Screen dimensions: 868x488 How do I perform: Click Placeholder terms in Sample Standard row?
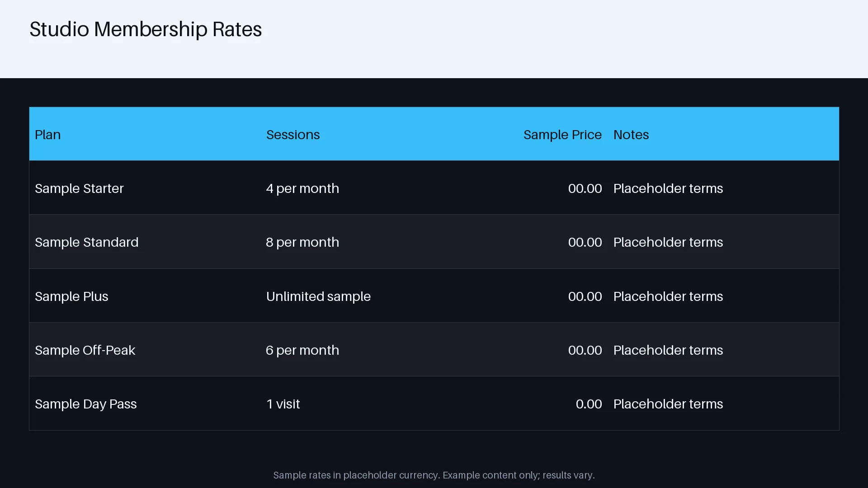[668, 242]
